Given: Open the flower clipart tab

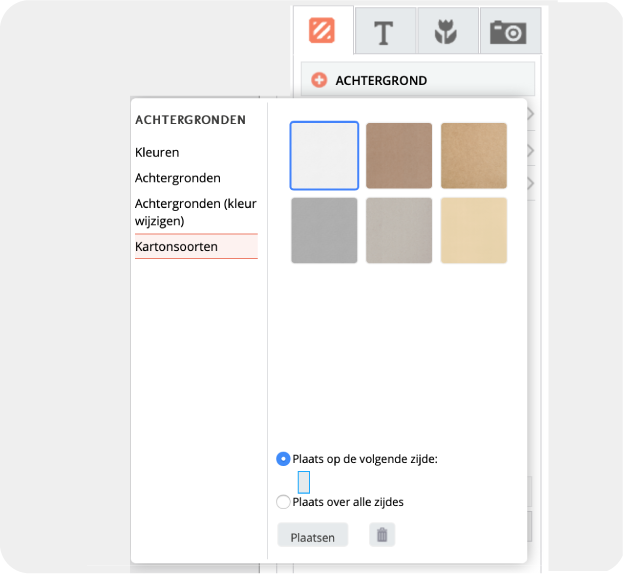Looking at the screenshot, I should pyautogui.click(x=447, y=32).
